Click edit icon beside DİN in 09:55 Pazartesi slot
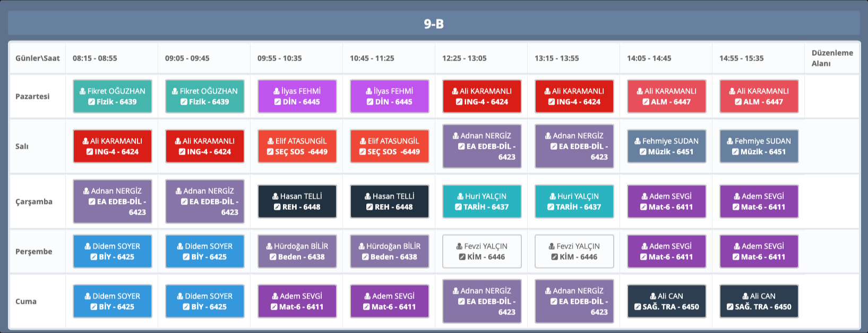 coord(278,102)
